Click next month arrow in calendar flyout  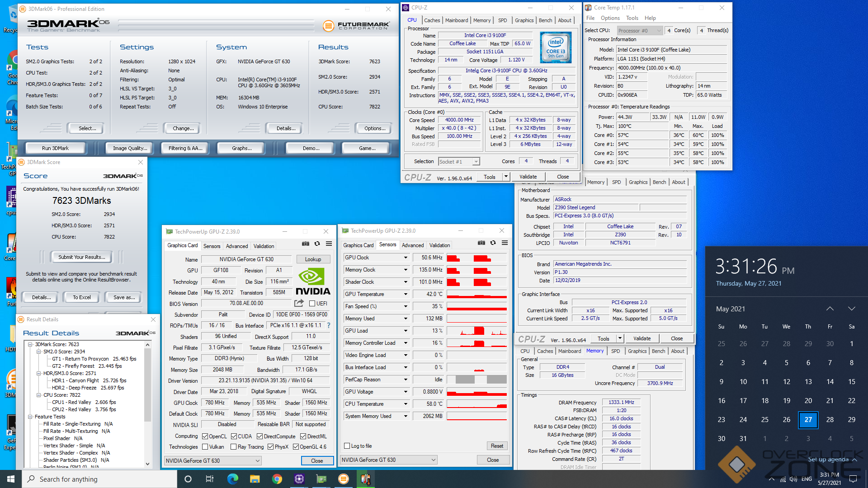tap(851, 309)
